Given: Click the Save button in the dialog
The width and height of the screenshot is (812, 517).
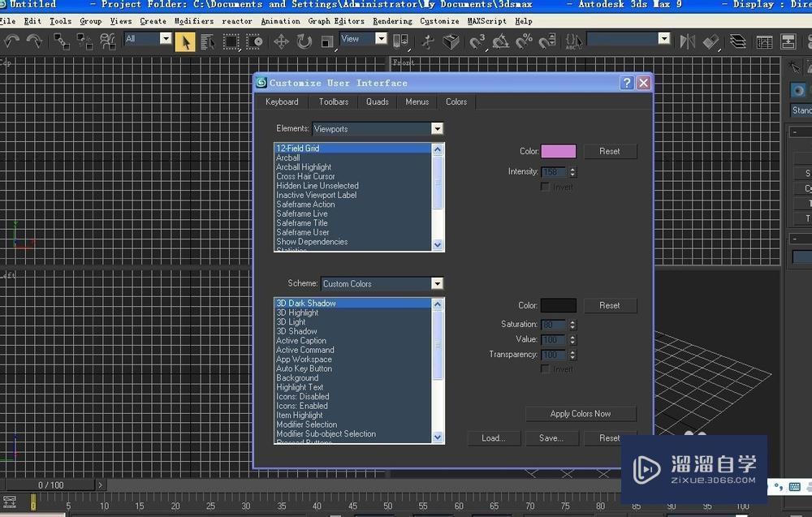Looking at the screenshot, I should (551, 437).
